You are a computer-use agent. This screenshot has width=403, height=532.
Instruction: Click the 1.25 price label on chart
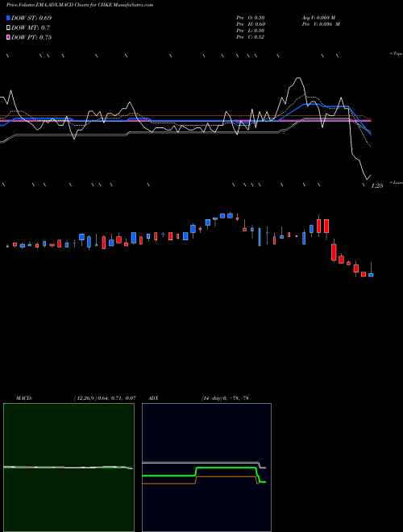377,185
